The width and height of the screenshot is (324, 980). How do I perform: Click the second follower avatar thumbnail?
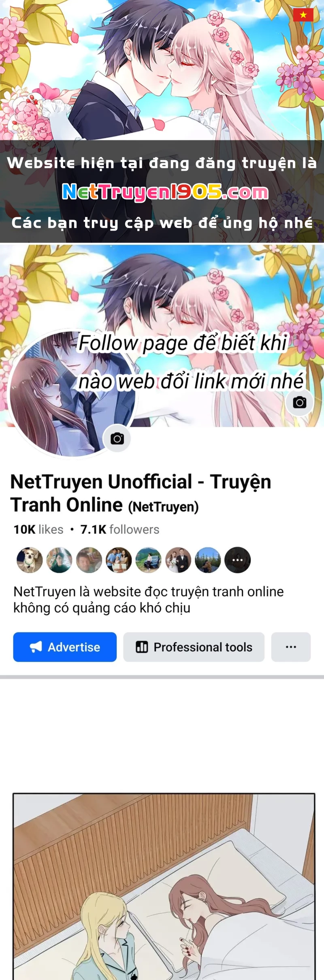click(59, 560)
